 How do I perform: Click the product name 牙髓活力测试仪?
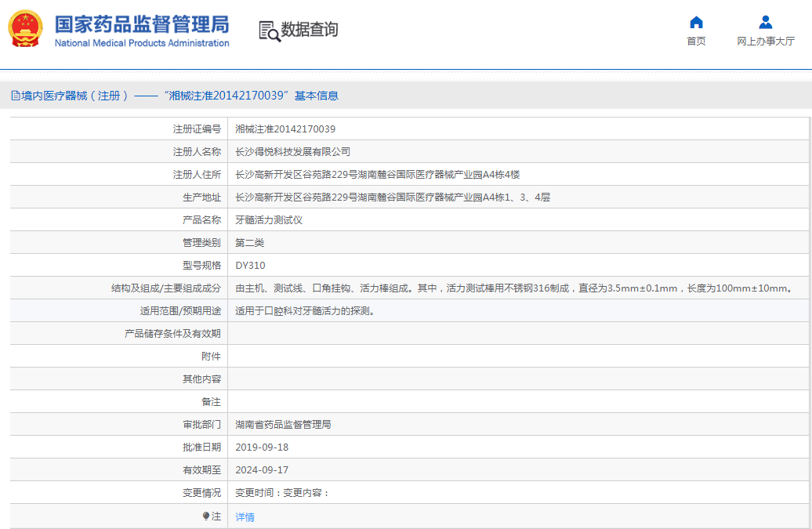(269, 220)
